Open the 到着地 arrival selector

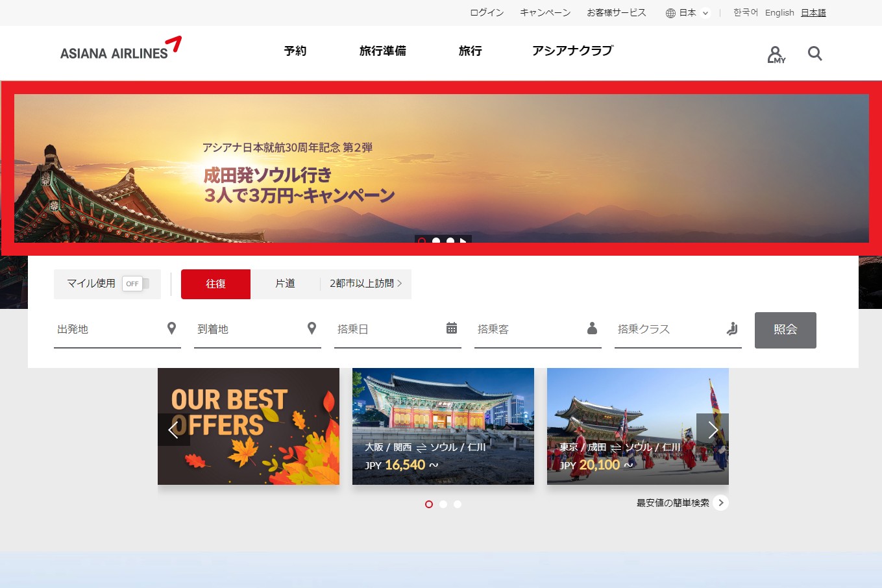click(258, 329)
